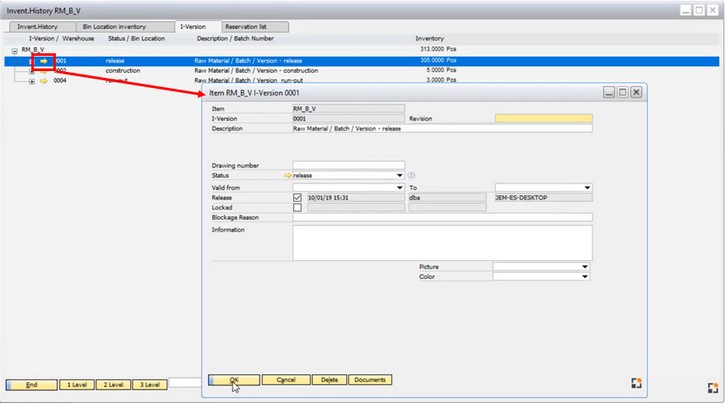Viewport: 725px width, 403px height.
Task: Click resize icon at dialog bottom-right corner
Action: [634, 381]
